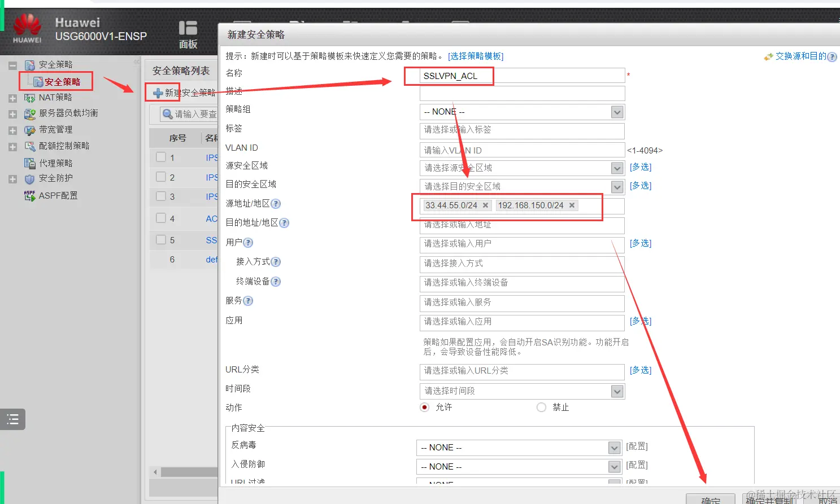Open 安全防护 in the sidebar
The width and height of the screenshot is (840, 504).
55,178
